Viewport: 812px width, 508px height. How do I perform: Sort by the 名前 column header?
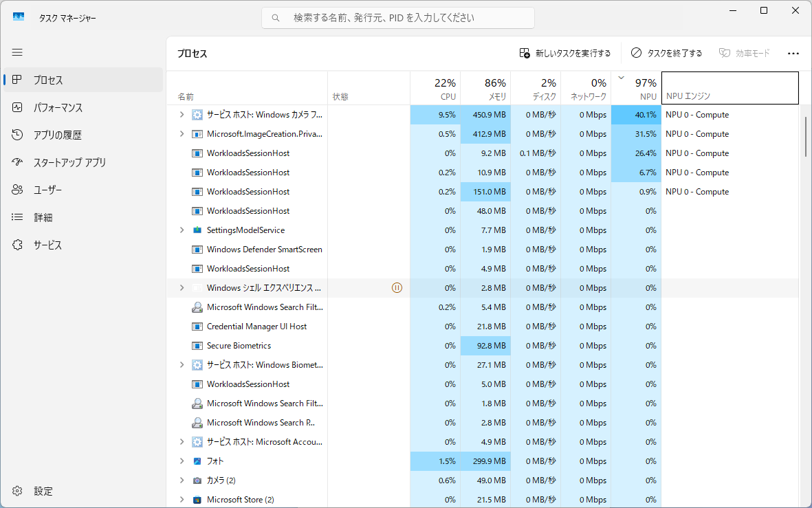[x=247, y=88]
